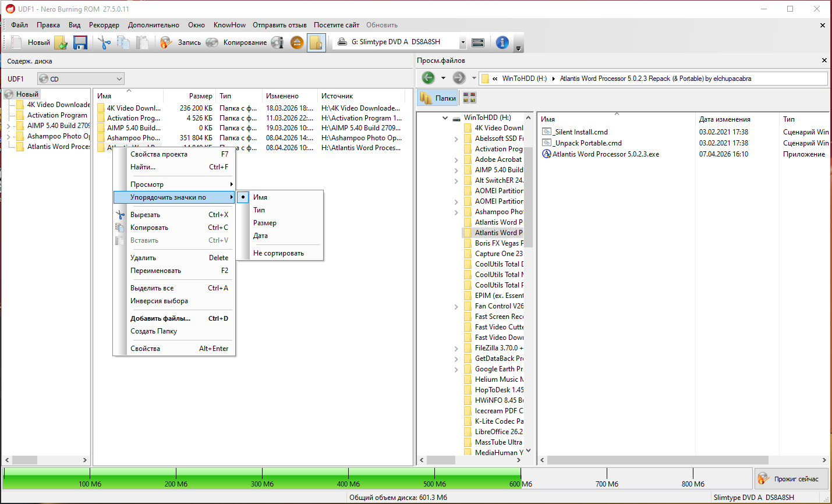Click the Save compilation floppy disk icon
The height and width of the screenshot is (504, 832).
pyautogui.click(x=80, y=42)
